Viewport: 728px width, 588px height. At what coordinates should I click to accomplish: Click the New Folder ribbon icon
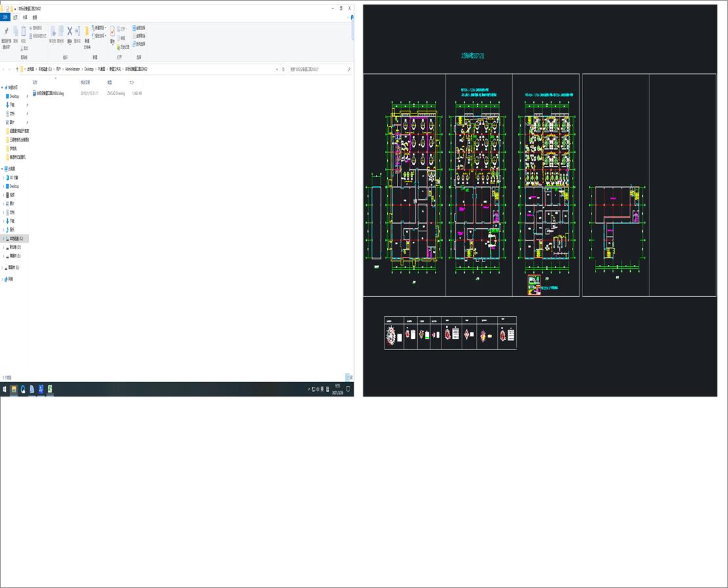(87, 34)
